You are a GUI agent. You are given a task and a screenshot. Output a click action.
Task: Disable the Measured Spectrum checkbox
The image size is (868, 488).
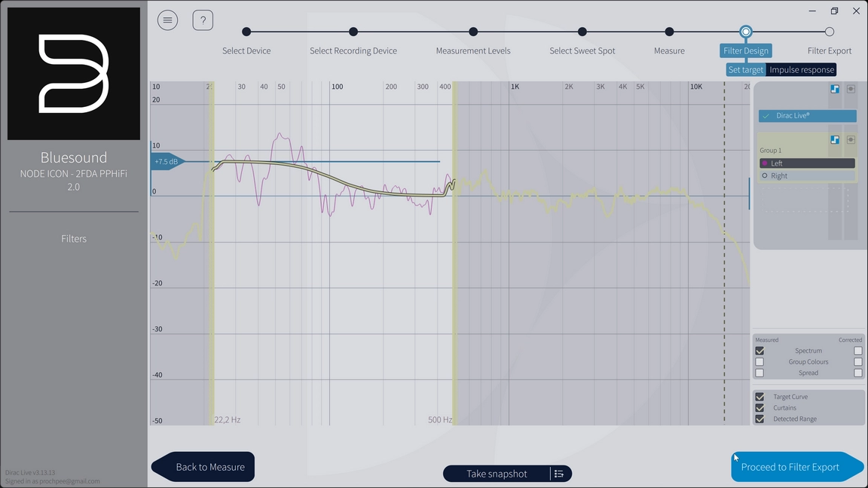coord(759,351)
